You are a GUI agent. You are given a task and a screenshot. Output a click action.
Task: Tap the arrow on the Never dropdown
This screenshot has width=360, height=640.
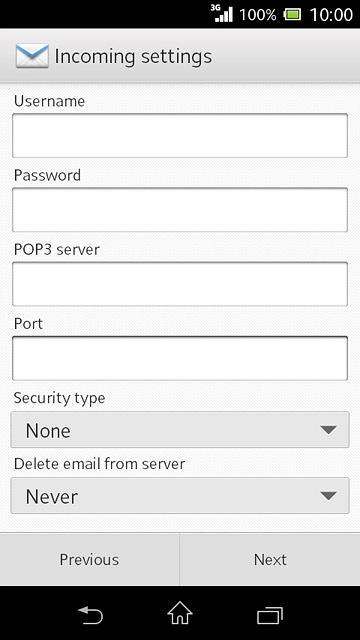pos(328,496)
